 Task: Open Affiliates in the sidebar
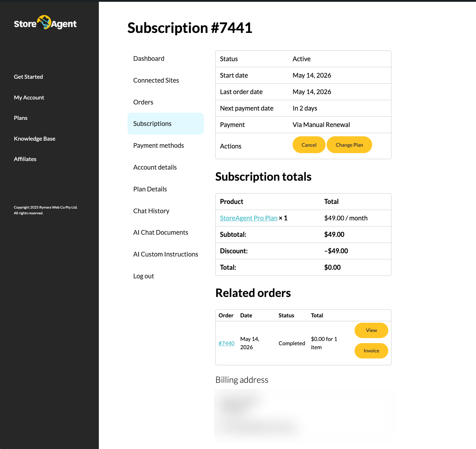25,159
